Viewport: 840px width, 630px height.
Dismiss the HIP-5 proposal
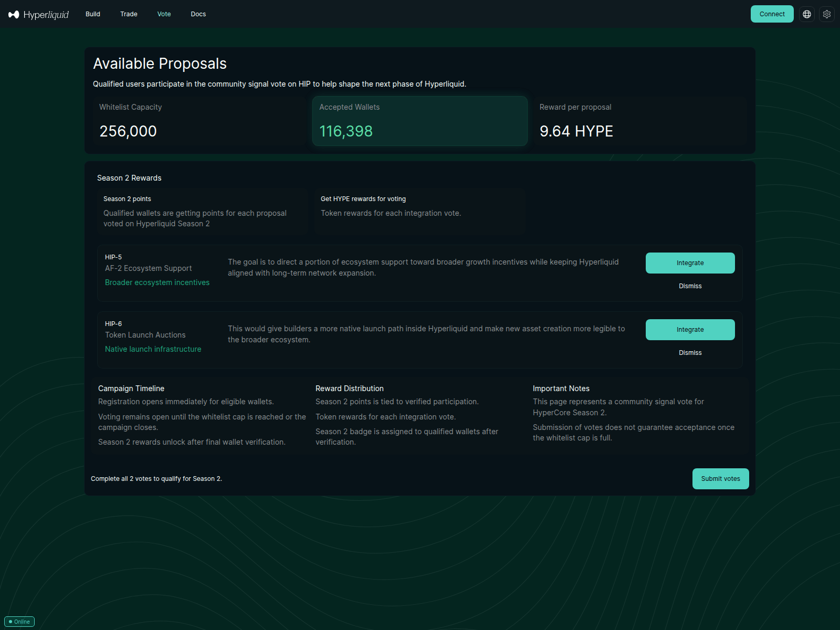[x=690, y=286]
